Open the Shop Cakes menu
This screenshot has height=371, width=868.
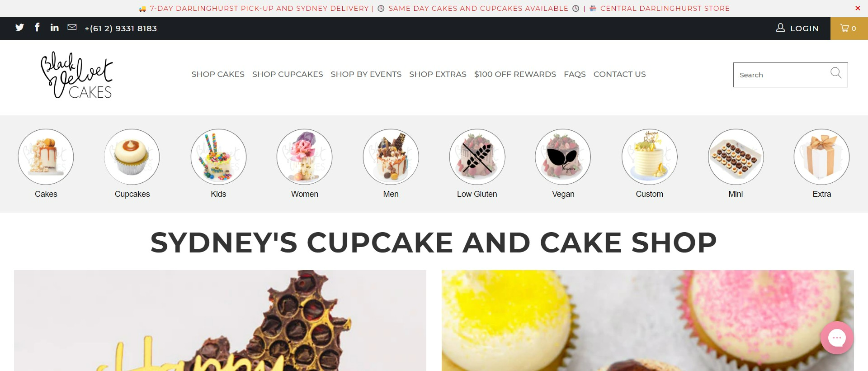tap(218, 74)
